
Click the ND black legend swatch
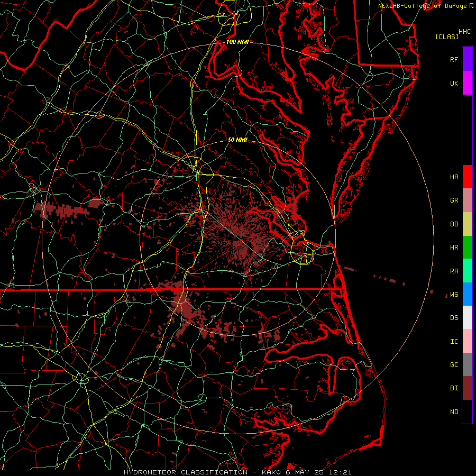tap(467, 411)
